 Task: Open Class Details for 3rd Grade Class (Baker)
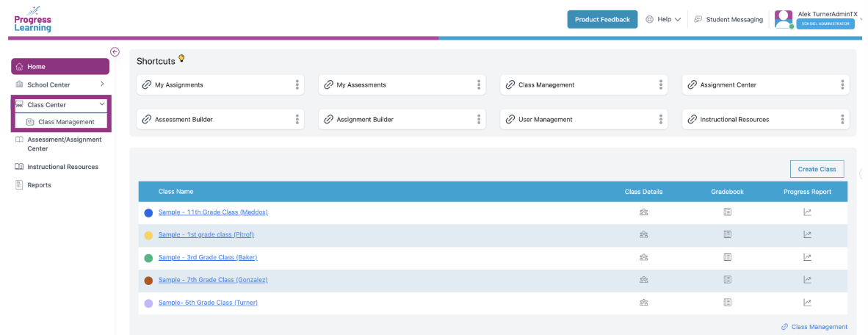click(643, 257)
